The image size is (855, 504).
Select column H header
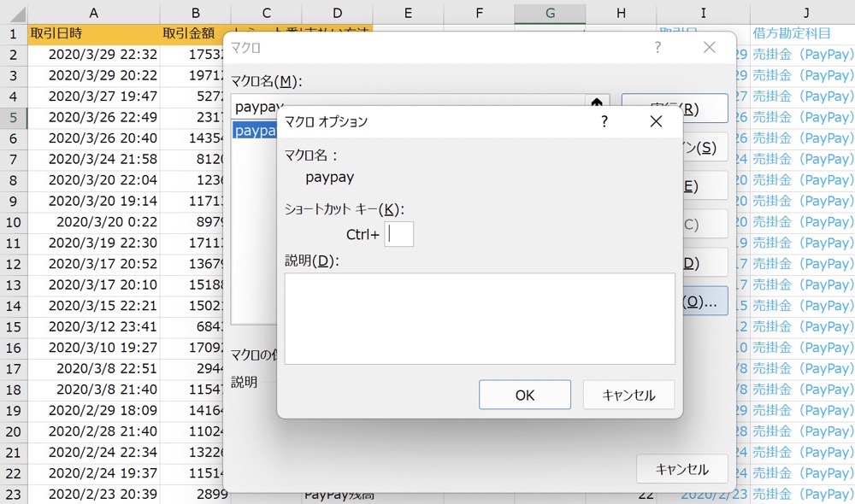pyautogui.click(x=621, y=13)
